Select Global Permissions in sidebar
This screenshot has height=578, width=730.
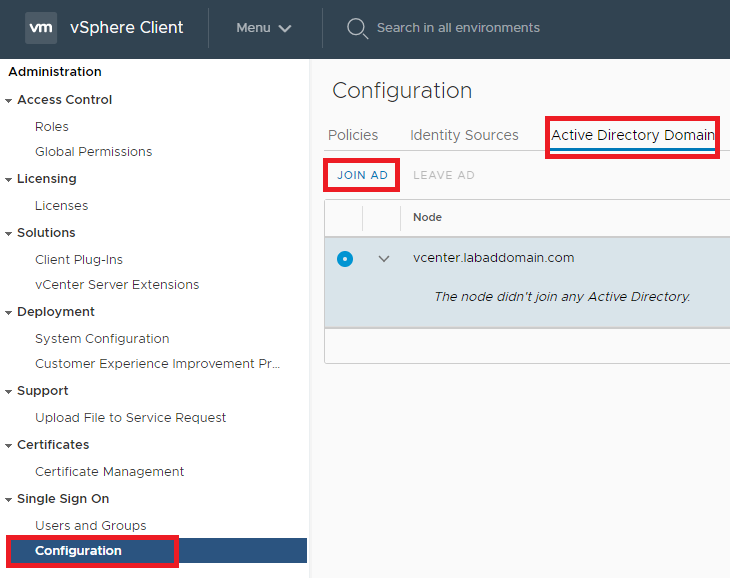click(93, 152)
